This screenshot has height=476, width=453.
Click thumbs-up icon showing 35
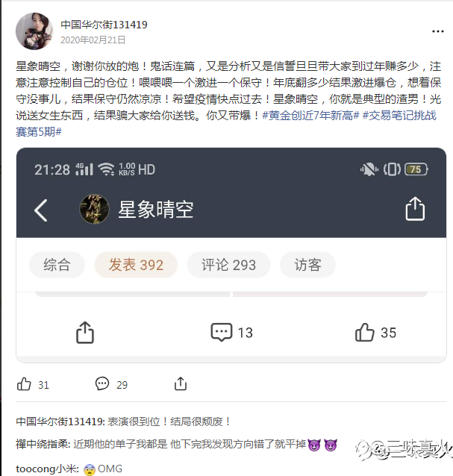click(364, 333)
